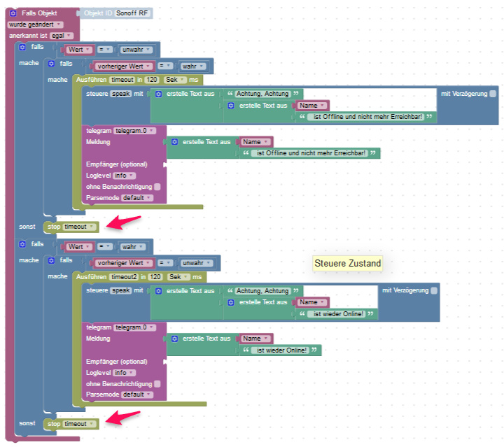Edit the 120 delay value in timeout block
The height and width of the screenshot is (447, 504).
point(152,80)
